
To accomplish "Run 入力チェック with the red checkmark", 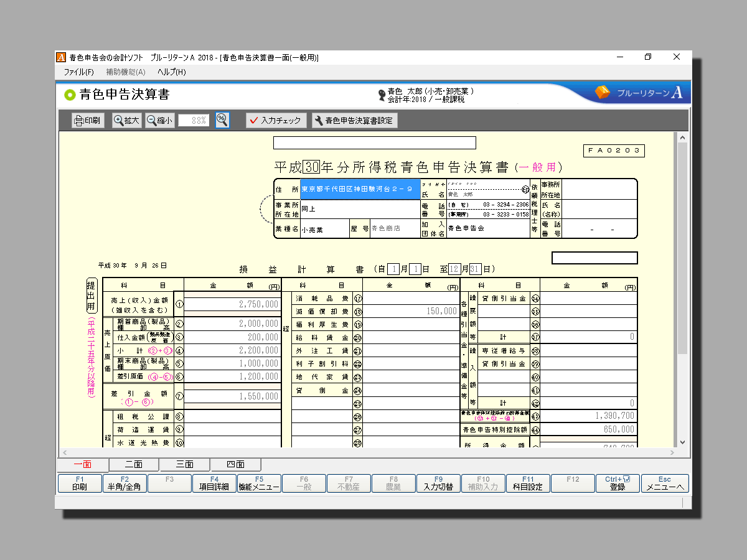I will tap(276, 121).
